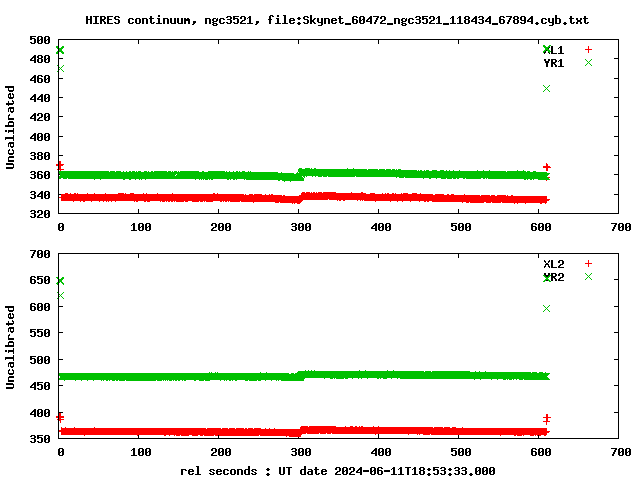The image size is (640, 480).
Task: Click the YR1 legend label
Action: point(553,63)
